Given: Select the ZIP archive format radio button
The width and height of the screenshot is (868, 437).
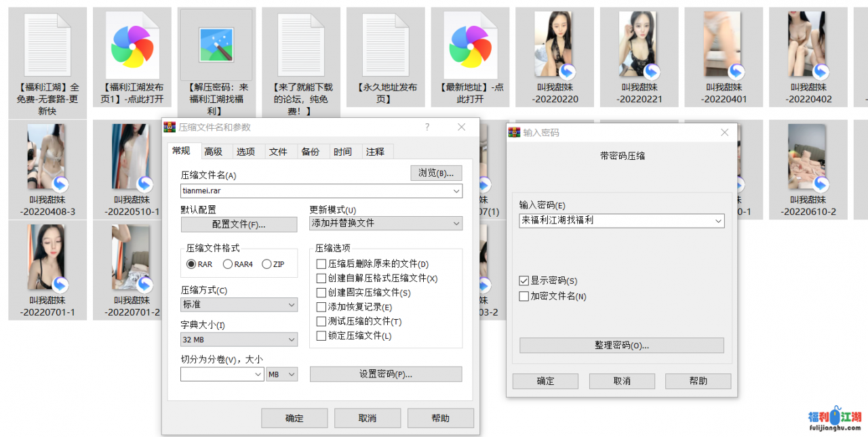Looking at the screenshot, I should point(267,264).
